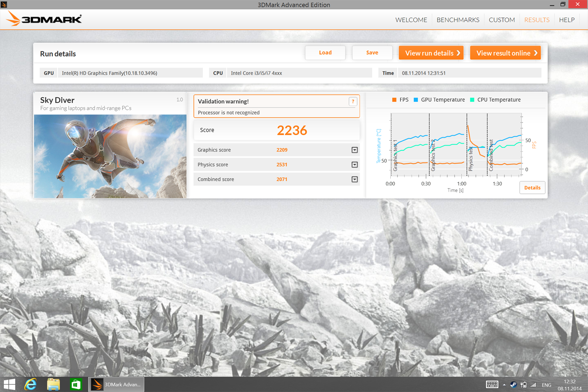Switch to the CUSTOM tab
The height and width of the screenshot is (392, 588).
tap(502, 20)
